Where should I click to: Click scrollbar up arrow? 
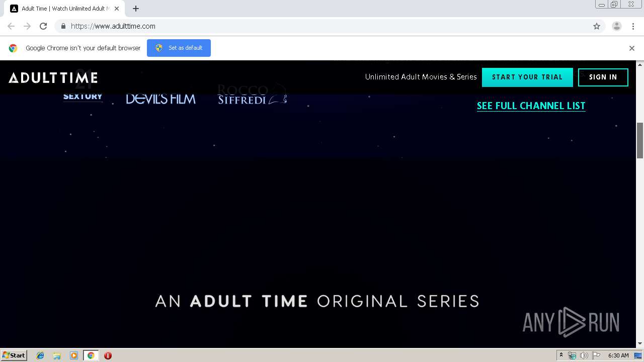(x=640, y=65)
